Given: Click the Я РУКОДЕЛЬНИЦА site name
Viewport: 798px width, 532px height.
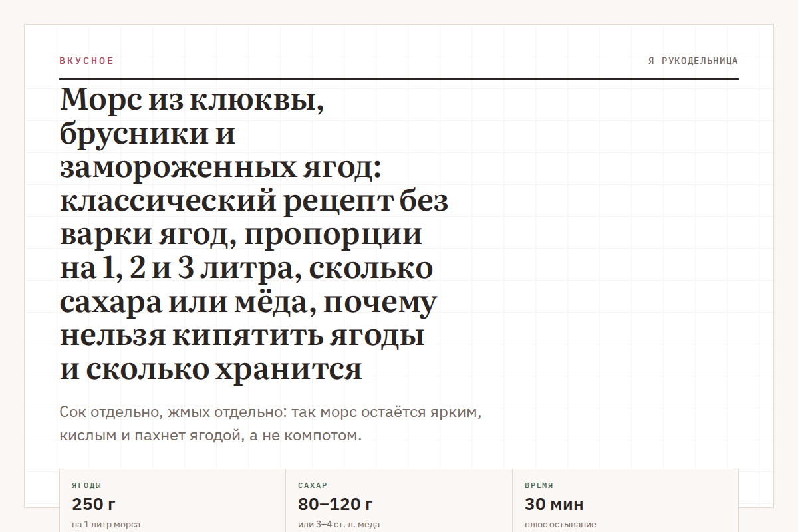Looking at the screenshot, I should [x=693, y=61].
